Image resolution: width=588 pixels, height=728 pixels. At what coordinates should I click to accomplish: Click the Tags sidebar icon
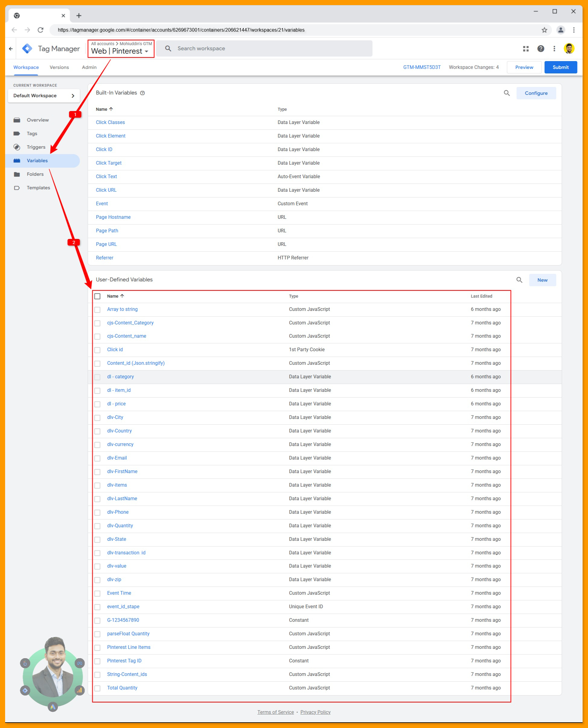pos(17,133)
